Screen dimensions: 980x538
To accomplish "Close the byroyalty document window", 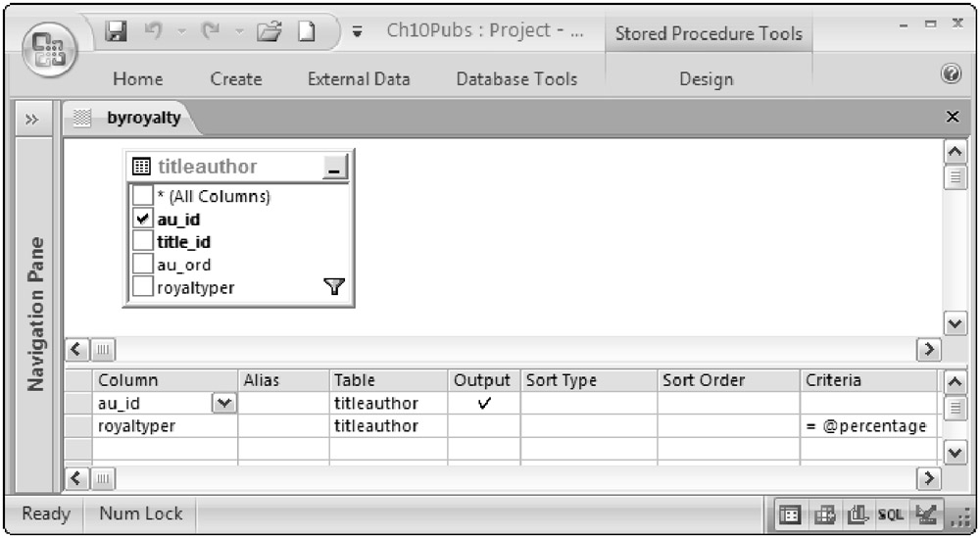I will click(952, 117).
